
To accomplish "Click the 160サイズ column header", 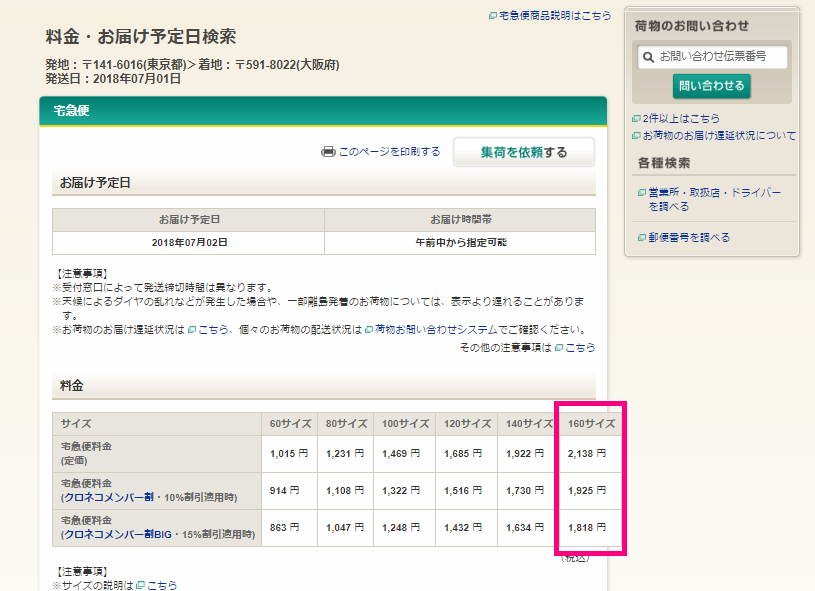I will point(590,424).
